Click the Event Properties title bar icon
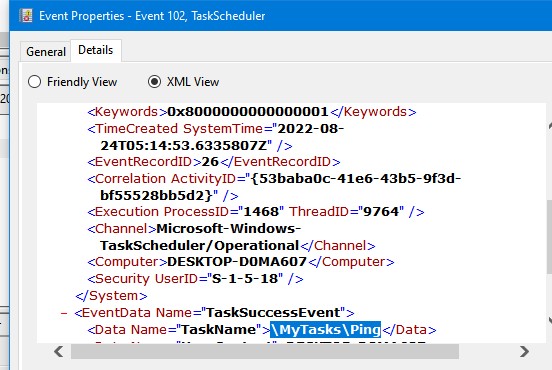Image resolution: width=552 pixels, height=370 pixels. (26, 15)
